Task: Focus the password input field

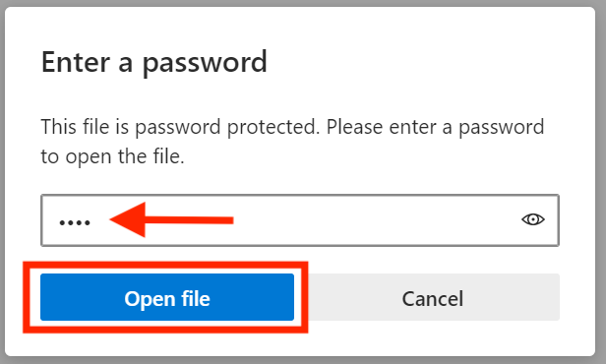Action: (x=300, y=220)
